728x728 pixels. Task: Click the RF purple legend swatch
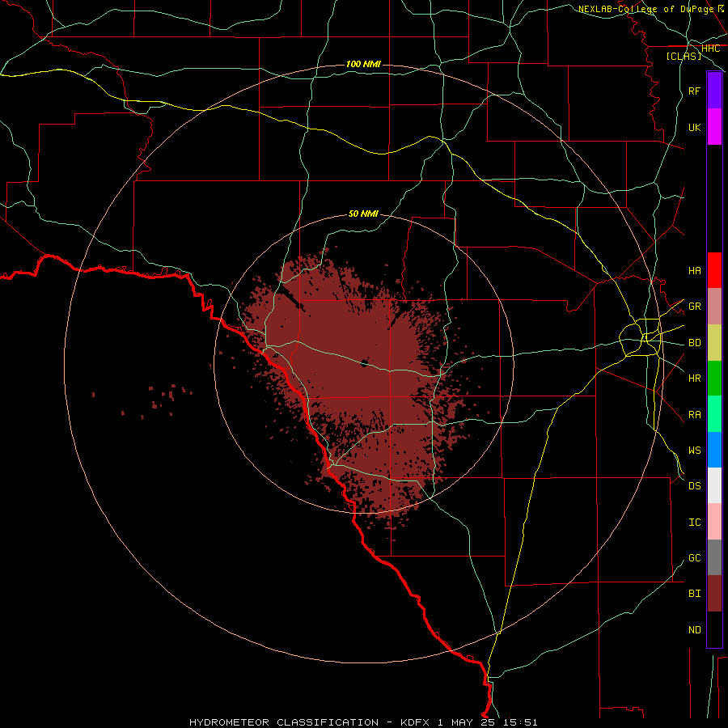tap(714, 91)
